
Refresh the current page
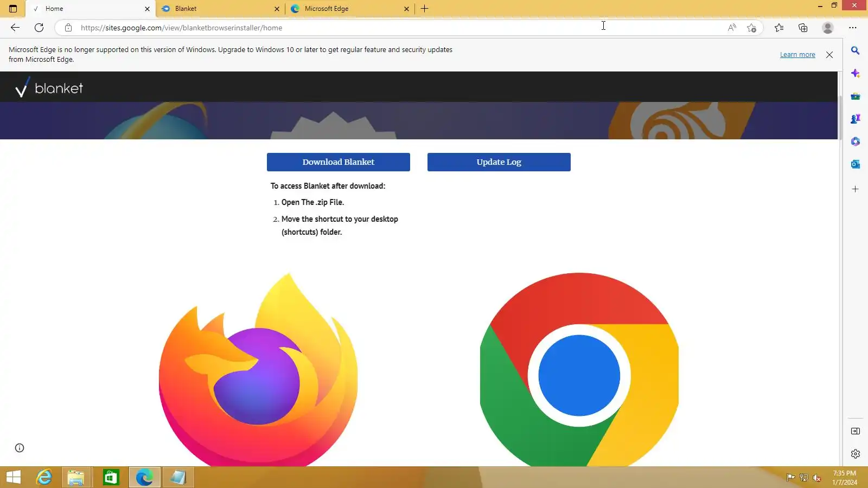(x=39, y=28)
